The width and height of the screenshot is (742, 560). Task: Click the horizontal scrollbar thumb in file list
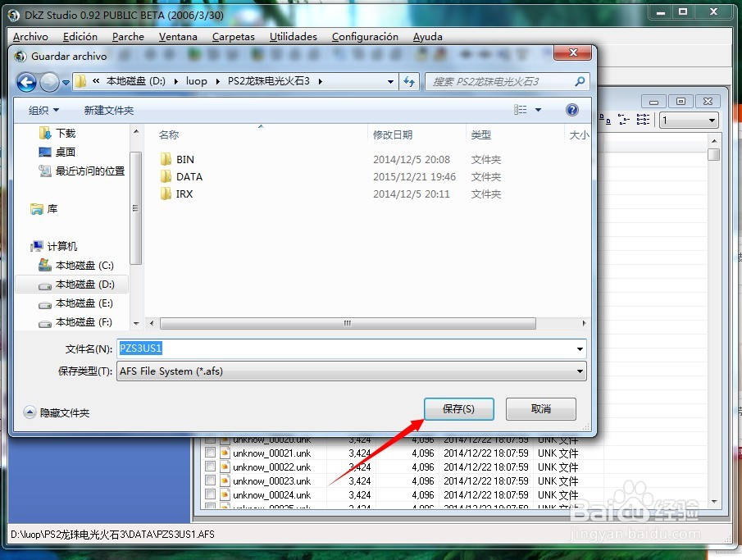[x=348, y=323]
